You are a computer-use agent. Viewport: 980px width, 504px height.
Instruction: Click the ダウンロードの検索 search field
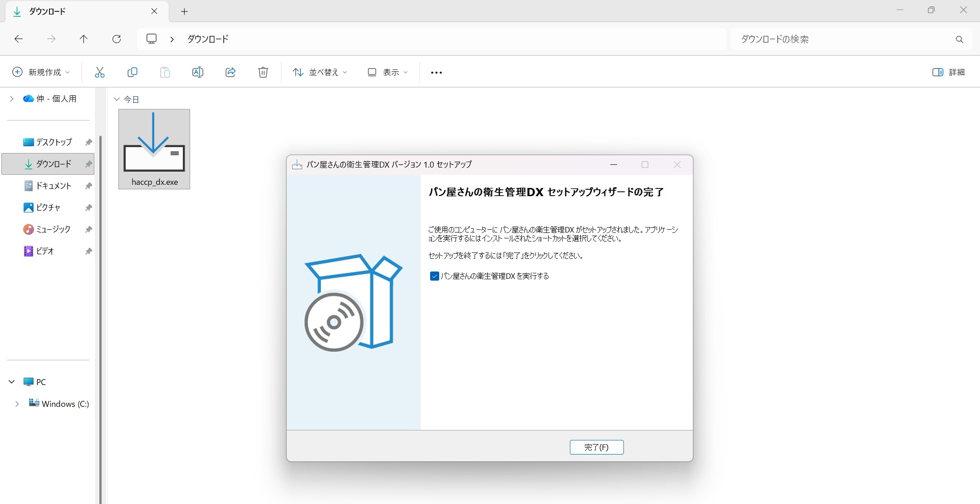[844, 39]
